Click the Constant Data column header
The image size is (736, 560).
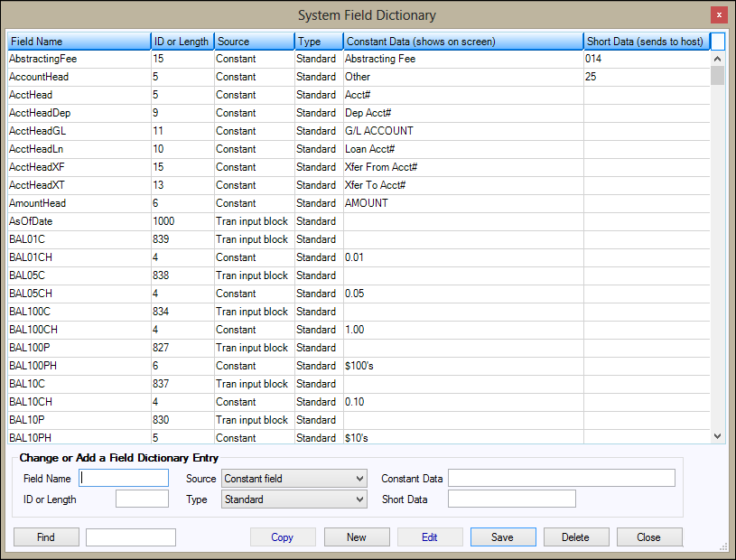tap(463, 42)
